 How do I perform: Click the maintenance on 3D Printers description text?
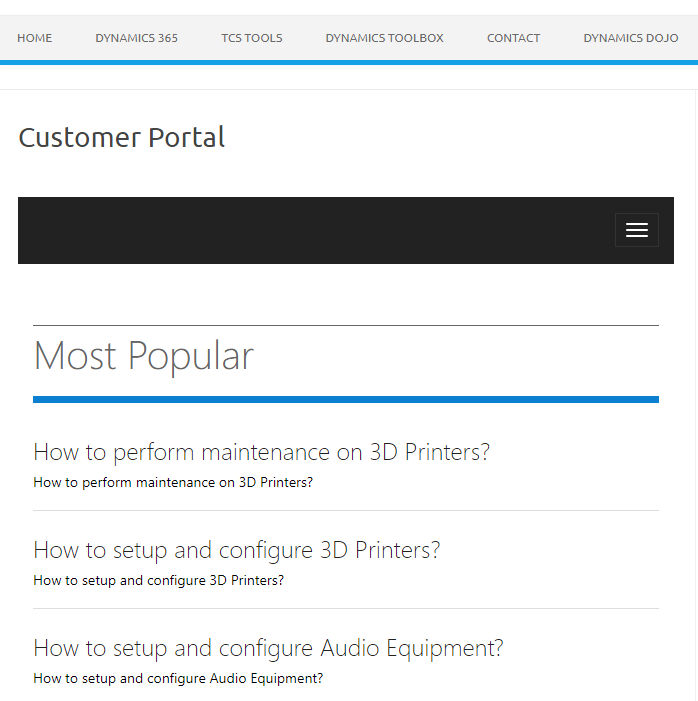click(x=173, y=482)
